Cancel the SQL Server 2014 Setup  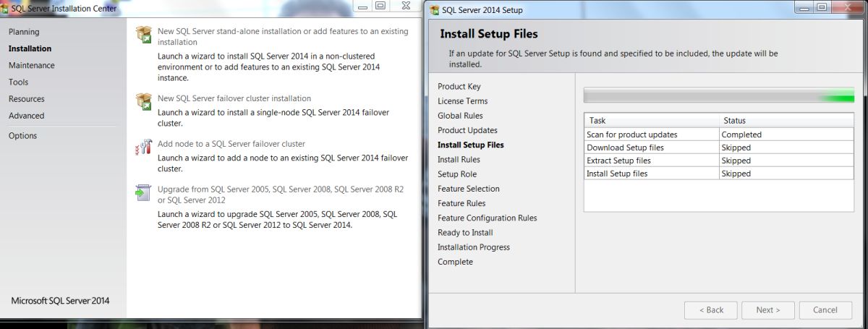825,309
